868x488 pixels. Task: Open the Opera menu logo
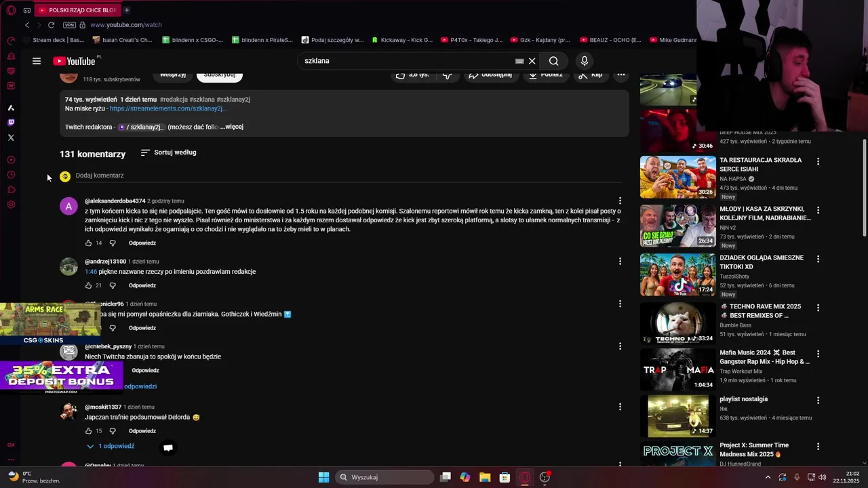11,10
